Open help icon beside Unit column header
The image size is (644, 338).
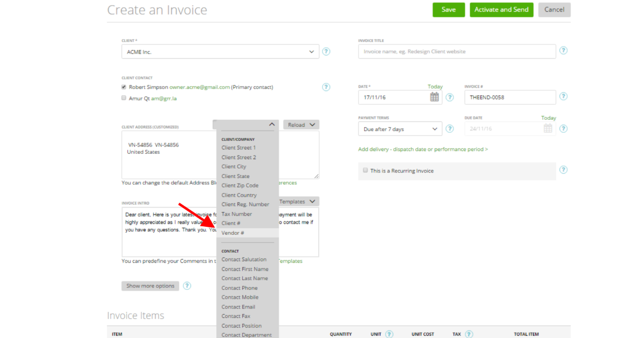[389, 334]
